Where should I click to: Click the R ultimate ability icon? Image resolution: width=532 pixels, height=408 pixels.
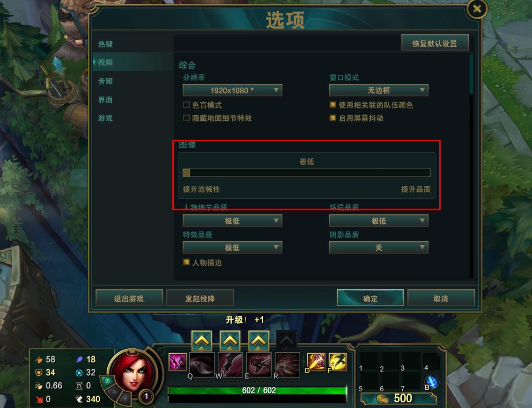288,365
